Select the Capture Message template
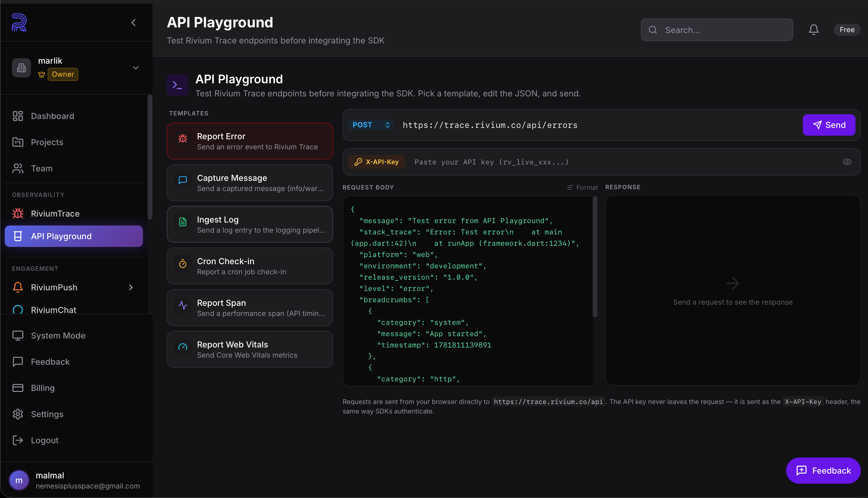The image size is (868, 498). click(250, 183)
